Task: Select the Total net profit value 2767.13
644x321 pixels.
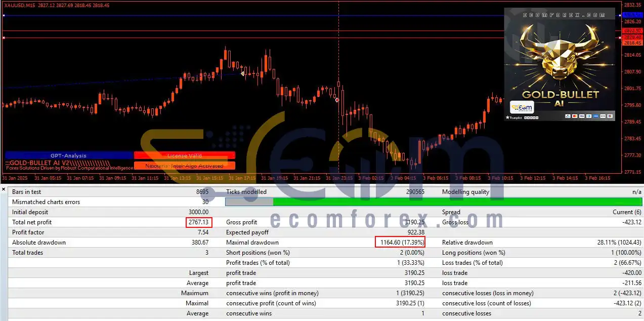Action: tap(198, 222)
